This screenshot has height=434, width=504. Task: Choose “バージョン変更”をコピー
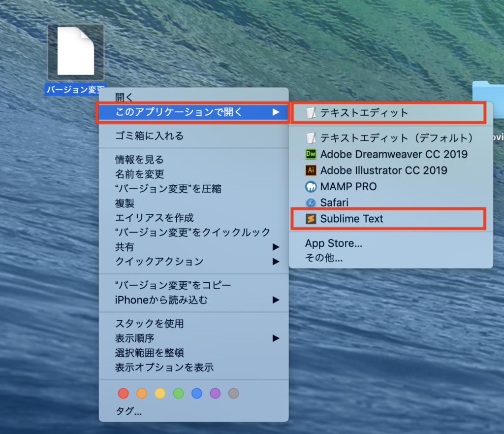[x=194, y=285]
